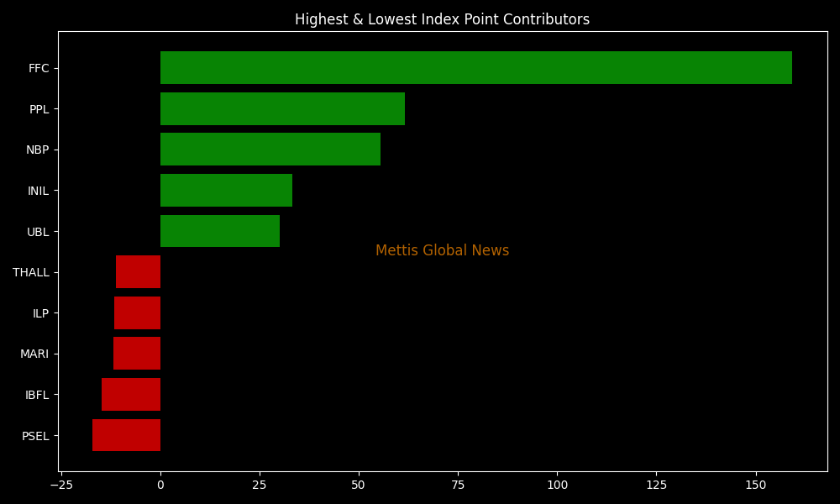This screenshot has width=840, height=504.
Task: Click the 'PPL' axis label
Action: 39,109
